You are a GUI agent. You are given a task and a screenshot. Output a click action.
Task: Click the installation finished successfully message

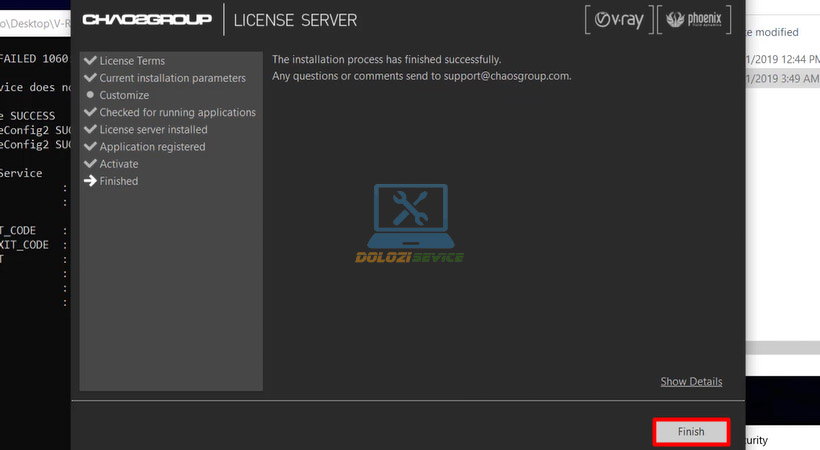click(x=387, y=60)
